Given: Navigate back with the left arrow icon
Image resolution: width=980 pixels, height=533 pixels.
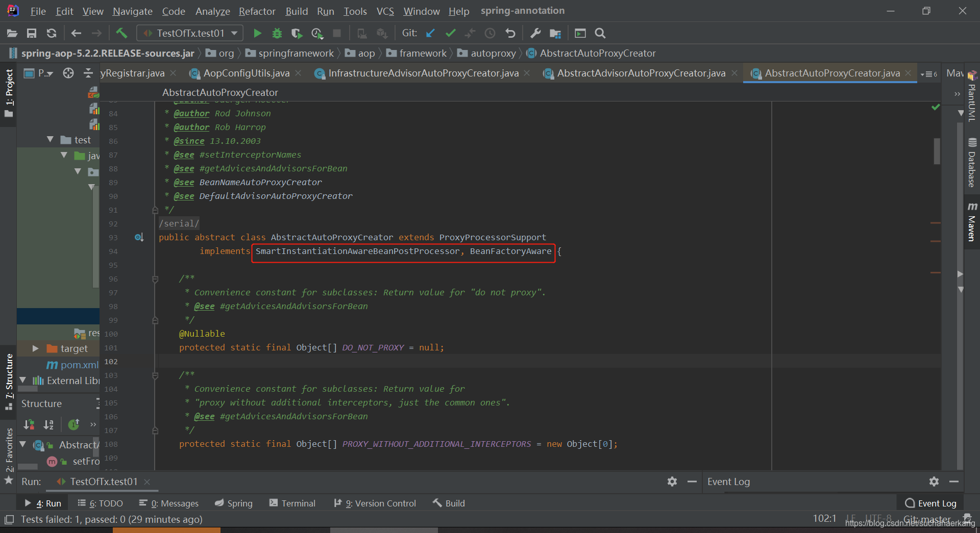Looking at the screenshot, I should click(x=76, y=33).
